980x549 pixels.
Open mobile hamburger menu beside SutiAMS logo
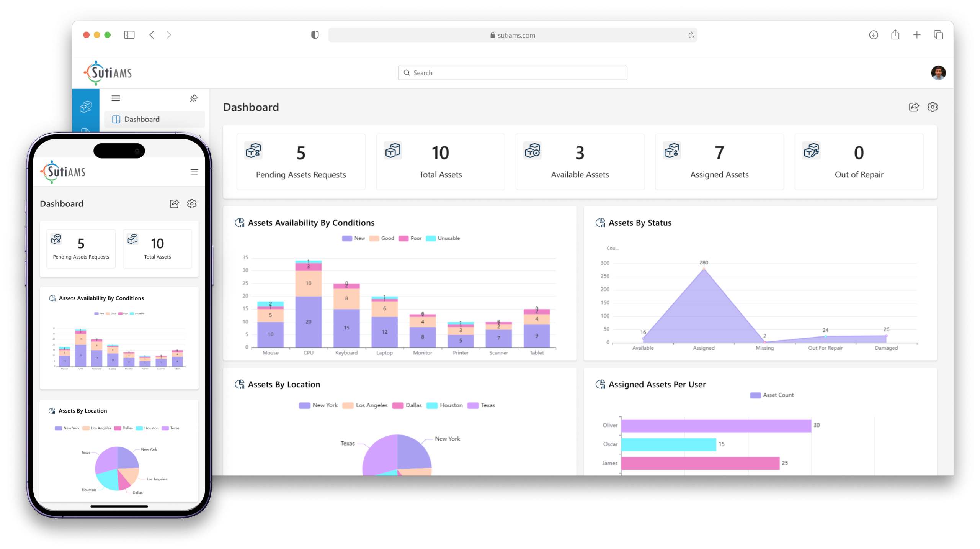(x=194, y=172)
